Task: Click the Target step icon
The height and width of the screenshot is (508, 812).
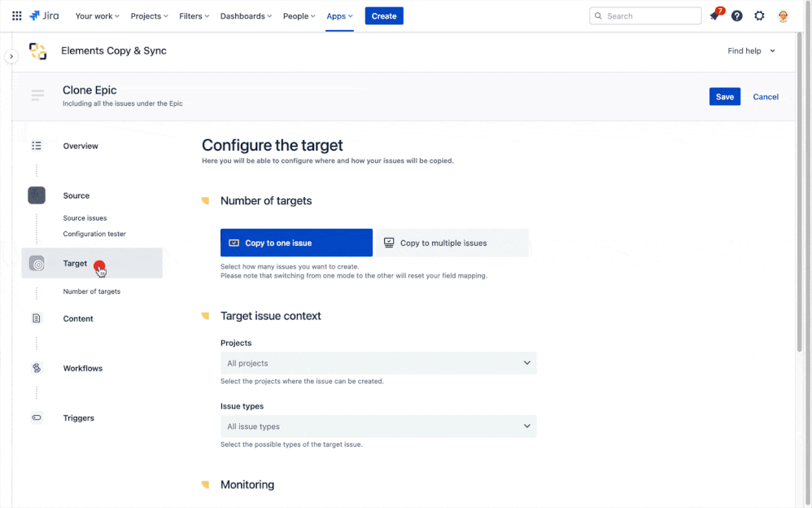Action: (37, 263)
